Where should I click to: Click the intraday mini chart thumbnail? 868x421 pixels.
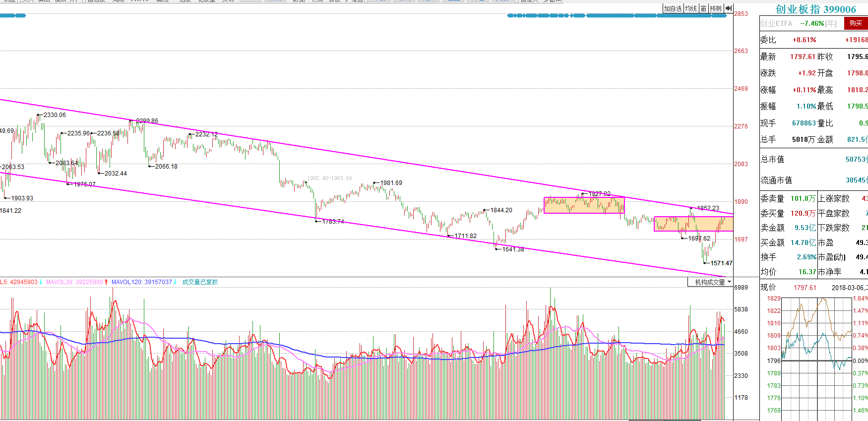tap(816, 359)
